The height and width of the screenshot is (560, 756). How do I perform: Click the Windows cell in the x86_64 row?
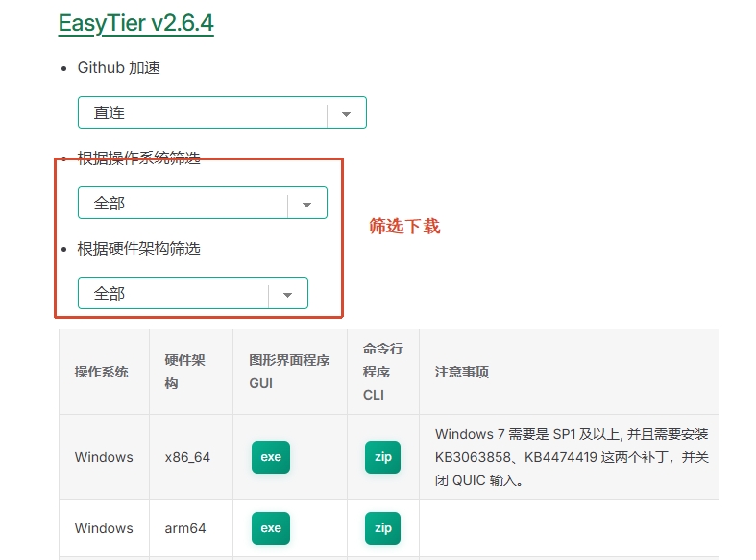click(x=104, y=457)
